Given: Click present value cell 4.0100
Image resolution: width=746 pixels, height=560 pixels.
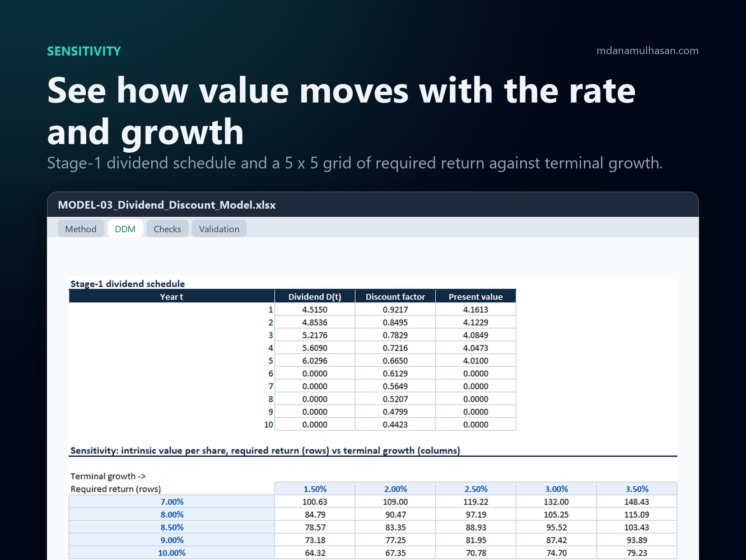Looking at the screenshot, I should pos(476,361).
